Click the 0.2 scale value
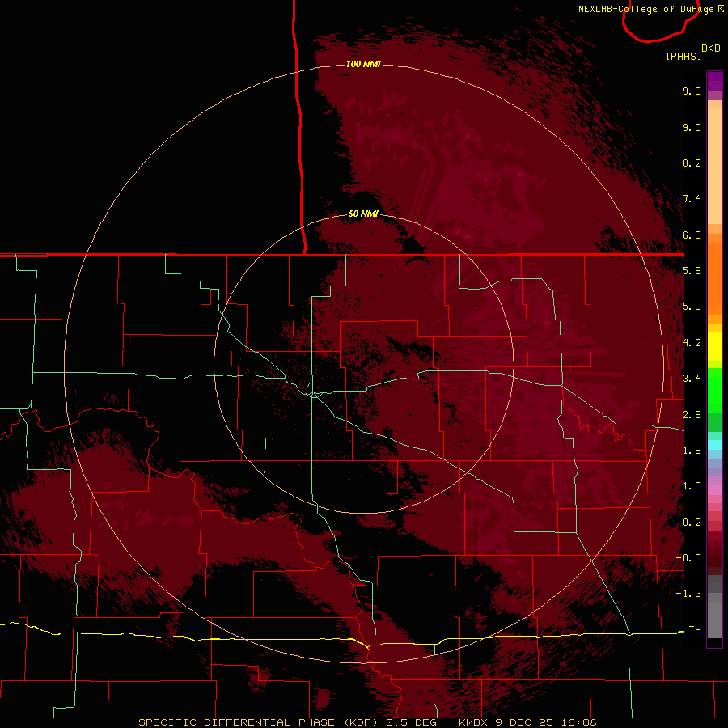The height and width of the screenshot is (728, 728). click(692, 523)
